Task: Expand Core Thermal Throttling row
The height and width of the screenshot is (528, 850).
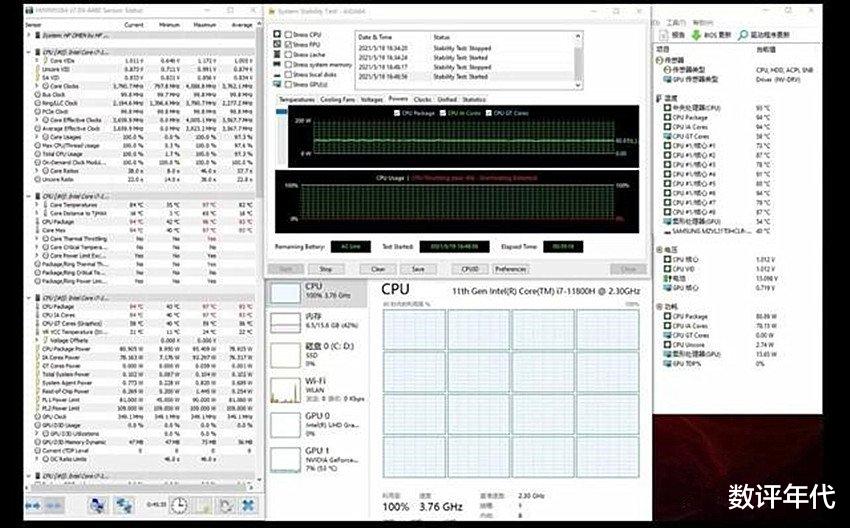Action: click(x=37, y=239)
